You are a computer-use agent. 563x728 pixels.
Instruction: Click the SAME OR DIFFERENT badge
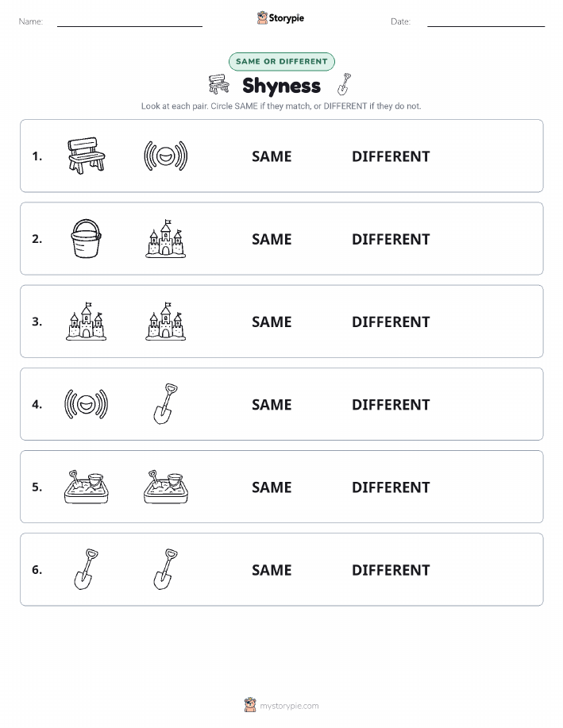pos(281,62)
